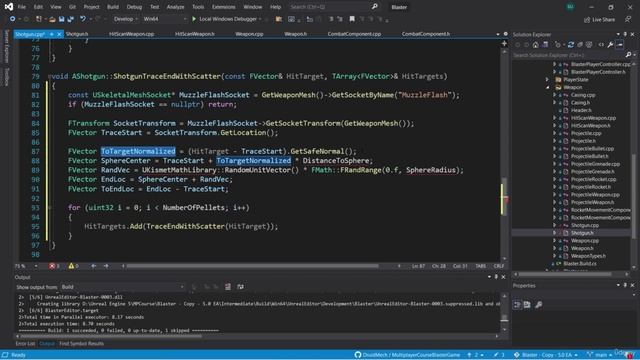Toggle pin on the Shotgun.cpp tab
This screenshot has width=640, height=360.
pos(52,34)
